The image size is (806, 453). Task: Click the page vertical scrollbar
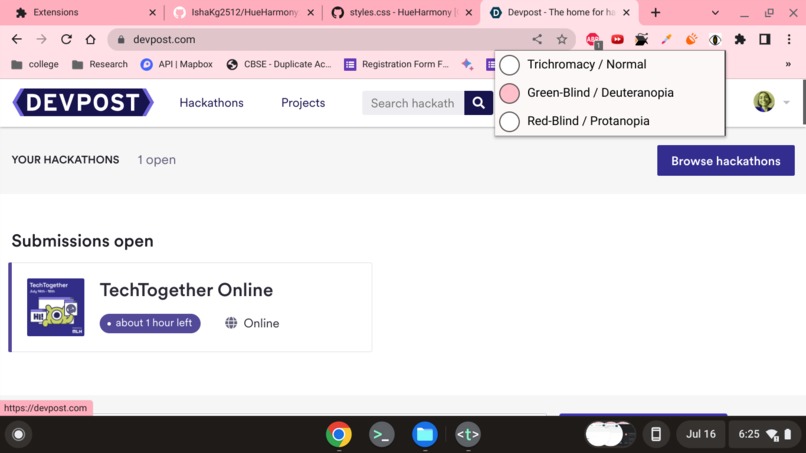click(x=804, y=102)
